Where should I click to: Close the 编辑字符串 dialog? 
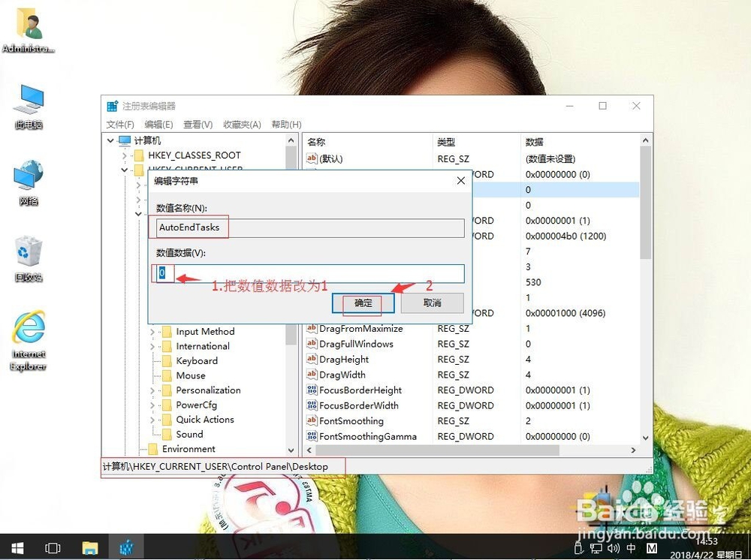pos(461,180)
